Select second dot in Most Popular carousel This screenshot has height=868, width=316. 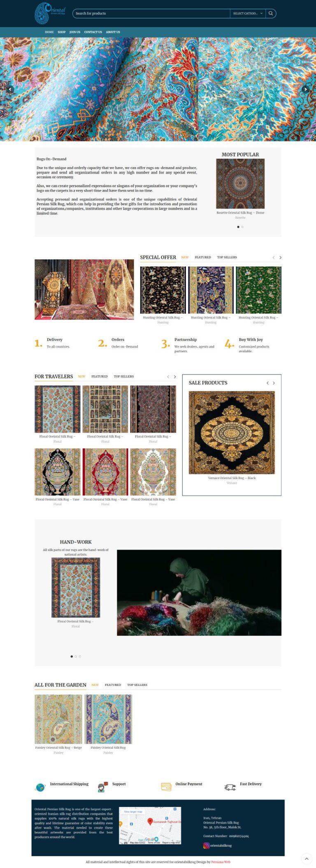(242, 227)
